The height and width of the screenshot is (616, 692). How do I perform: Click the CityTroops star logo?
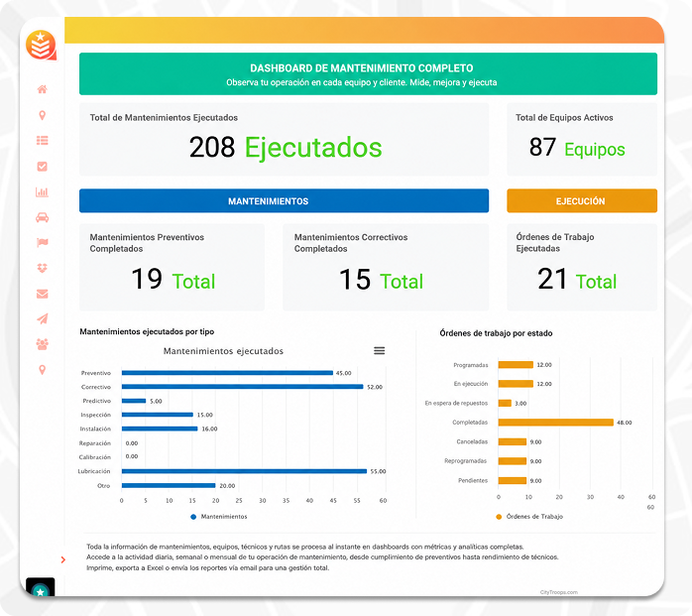click(x=41, y=45)
